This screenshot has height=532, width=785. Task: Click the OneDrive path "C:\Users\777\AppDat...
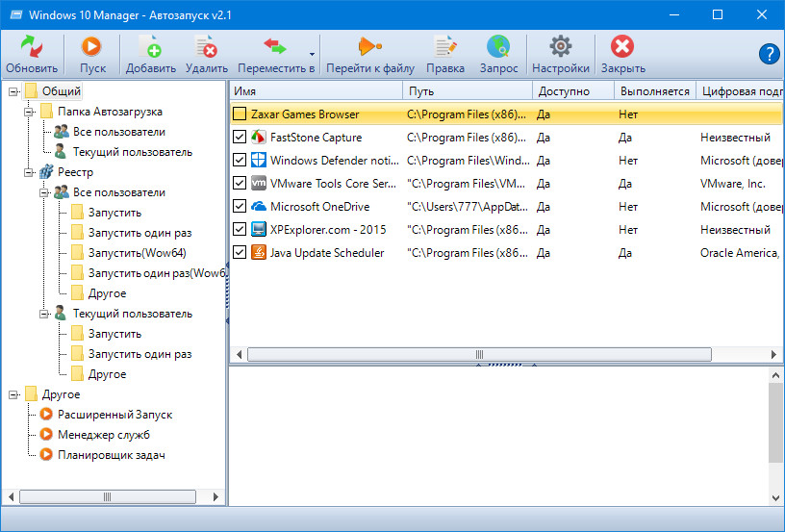pyautogui.click(x=468, y=207)
